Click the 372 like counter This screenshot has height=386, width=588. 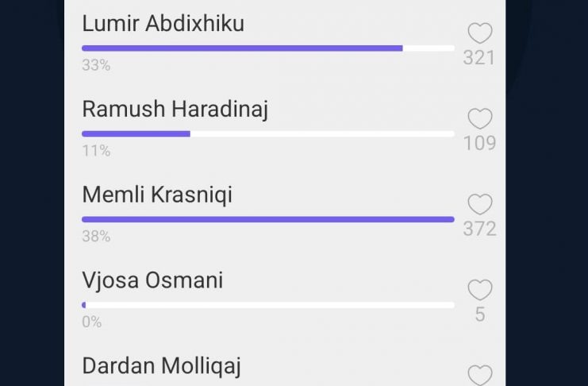click(479, 229)
